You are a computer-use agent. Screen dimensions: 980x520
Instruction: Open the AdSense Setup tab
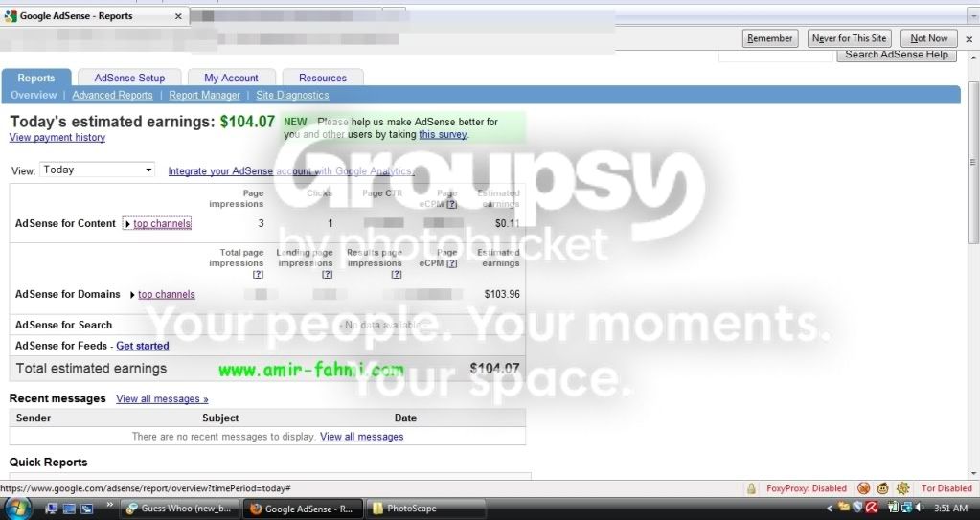click(129, 78)
